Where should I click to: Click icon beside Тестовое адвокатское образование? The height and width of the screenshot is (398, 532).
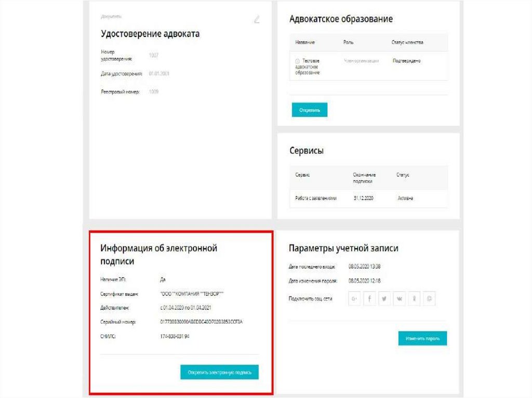297,61
